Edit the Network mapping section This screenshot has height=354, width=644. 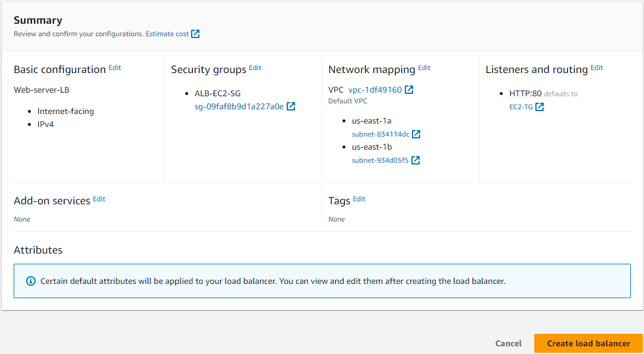(424, 68)
